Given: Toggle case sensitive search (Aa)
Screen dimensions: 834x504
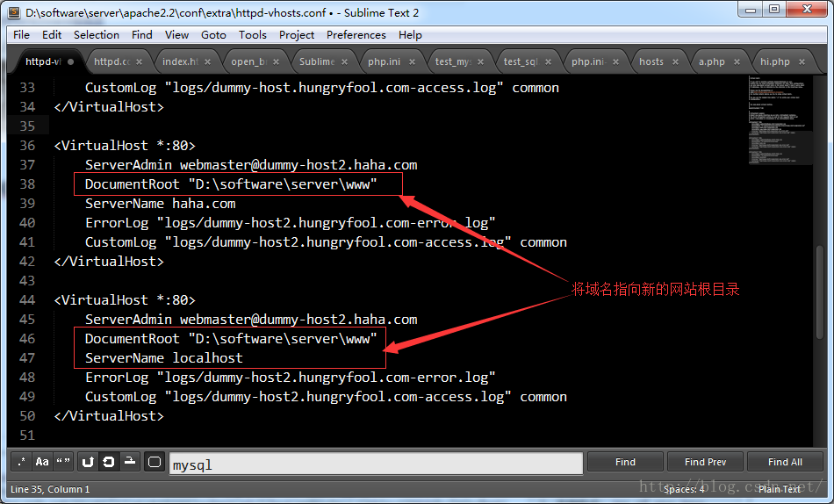Looking at the screenshot, I should [x=42, y=462].
